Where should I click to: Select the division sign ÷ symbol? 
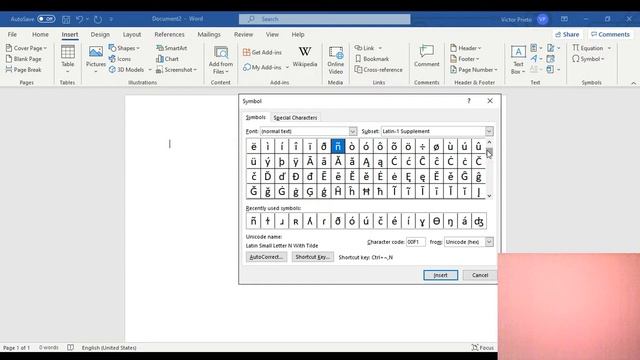pos(422,146)
